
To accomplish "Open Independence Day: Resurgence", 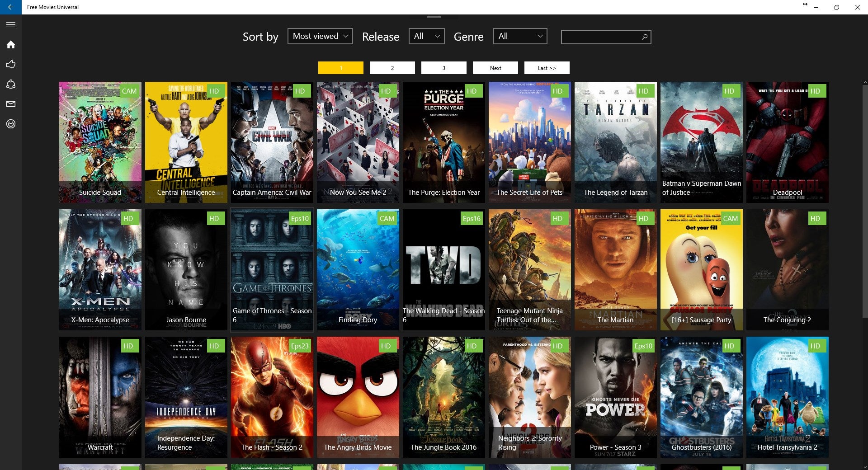I will (x=186, y=397).
